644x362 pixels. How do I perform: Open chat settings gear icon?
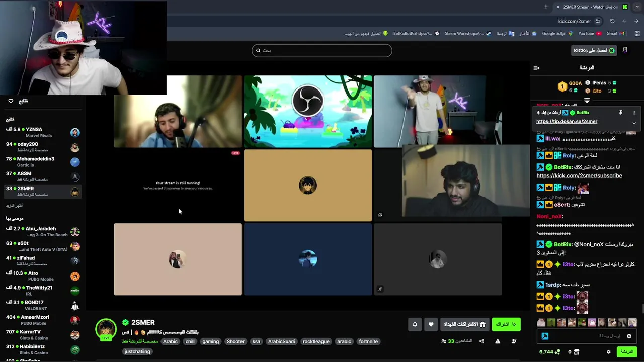[609, 352]
